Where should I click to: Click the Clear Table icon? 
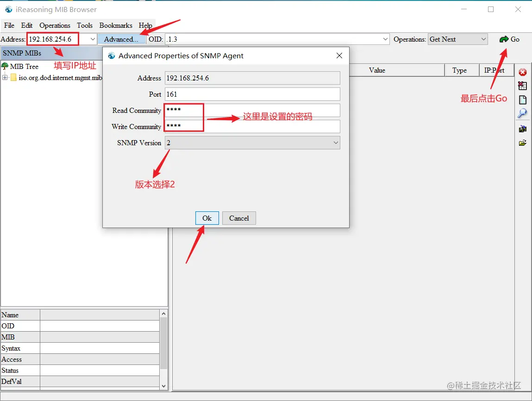(522, 86)
